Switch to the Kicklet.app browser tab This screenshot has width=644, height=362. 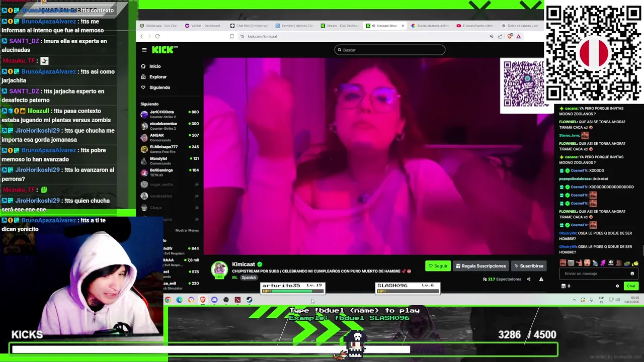(158, 26)
